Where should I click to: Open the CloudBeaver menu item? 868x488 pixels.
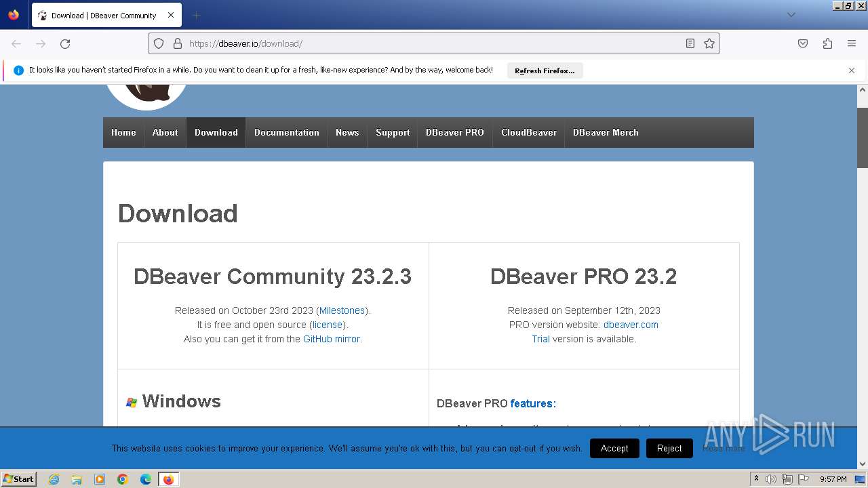tap(529, 132)
